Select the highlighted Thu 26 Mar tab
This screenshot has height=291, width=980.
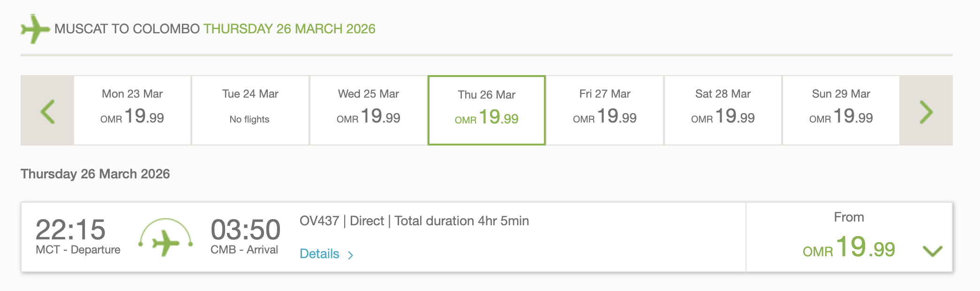coord(487,110)
